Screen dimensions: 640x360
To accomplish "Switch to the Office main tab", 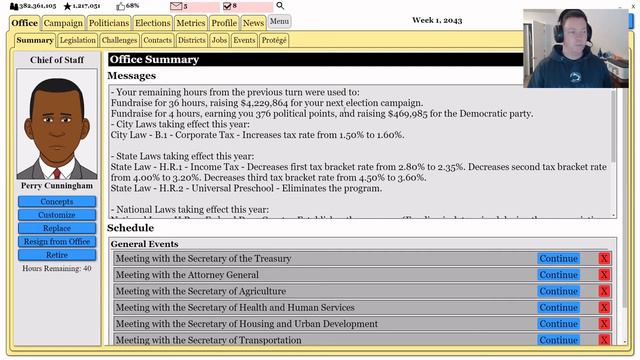I will point(24,23).
